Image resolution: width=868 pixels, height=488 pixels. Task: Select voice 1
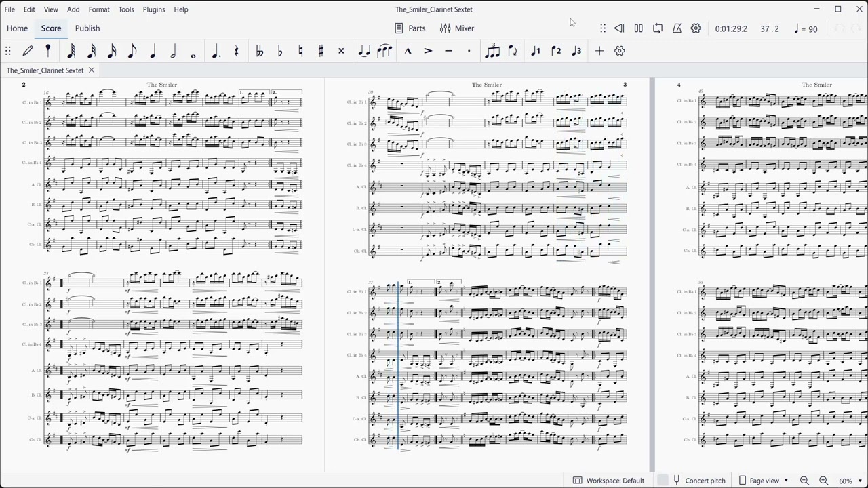[x=536, y=51]
